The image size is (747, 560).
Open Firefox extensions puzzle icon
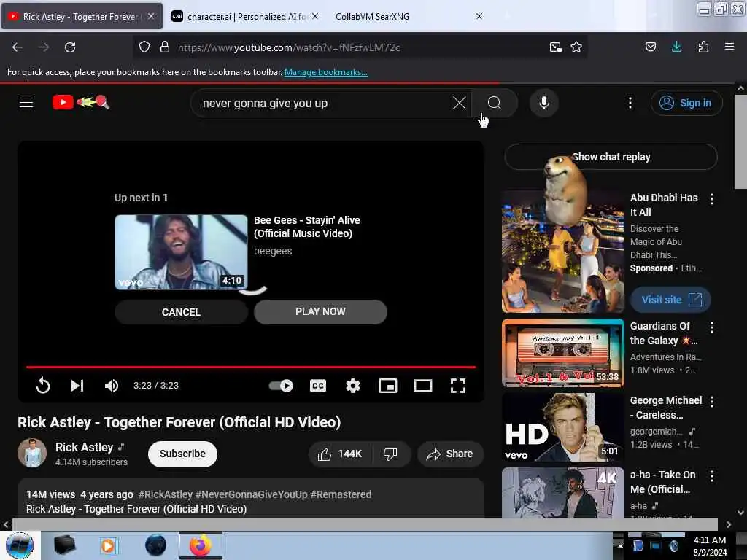coord(703,47)
